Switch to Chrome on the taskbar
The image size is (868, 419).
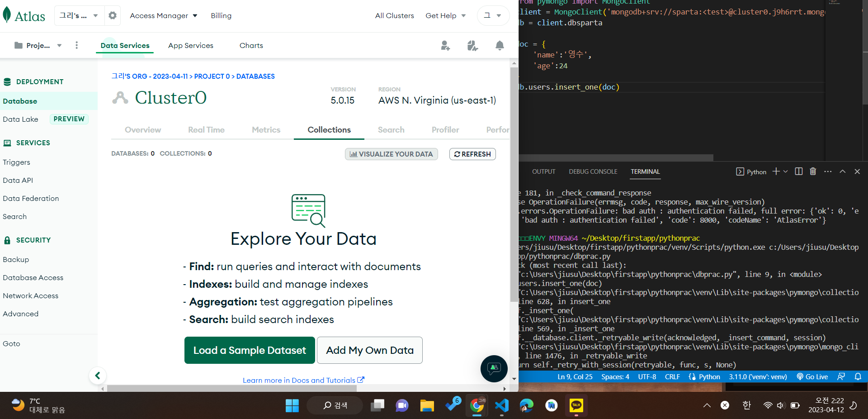pos(476,405)
